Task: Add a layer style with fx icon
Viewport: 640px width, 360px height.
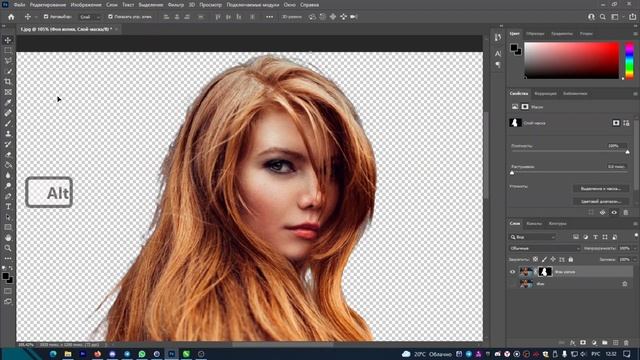Action: (x=572, y=343)
